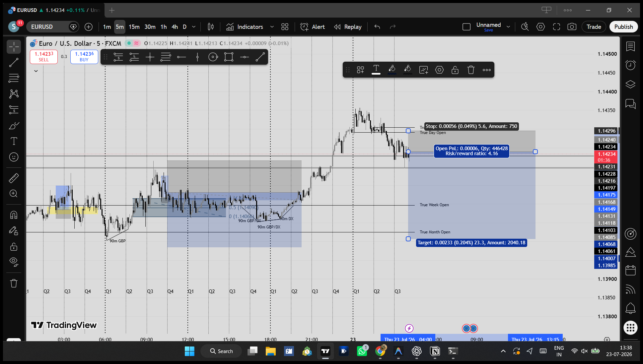This screenshot has height=364, width=643.
Task: Select the Text annotation tool in the left sidebar
Action: (x=14, y=141)
